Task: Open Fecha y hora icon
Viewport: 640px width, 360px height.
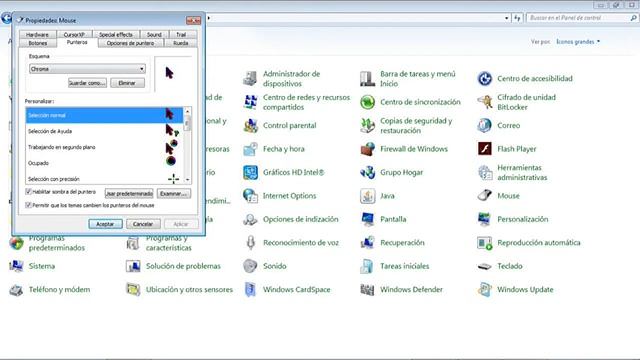Action: [x=250, y=149]
